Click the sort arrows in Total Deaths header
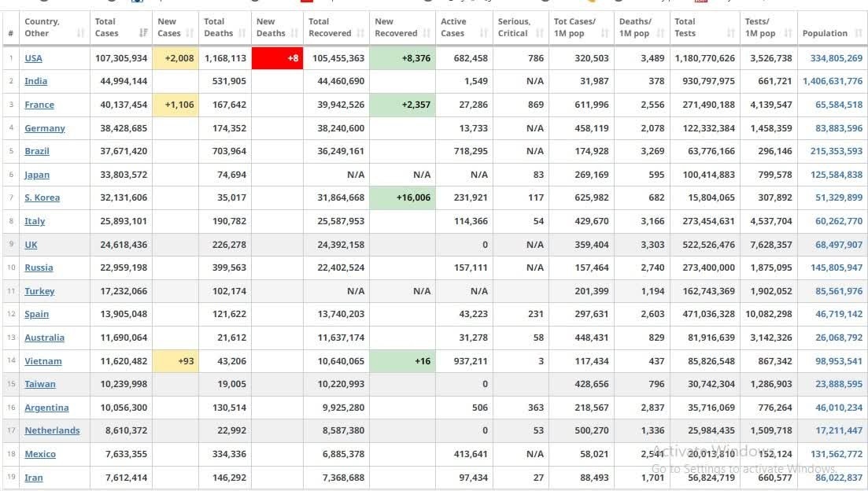Screen dimensions: 868x491 pos(242,33)
